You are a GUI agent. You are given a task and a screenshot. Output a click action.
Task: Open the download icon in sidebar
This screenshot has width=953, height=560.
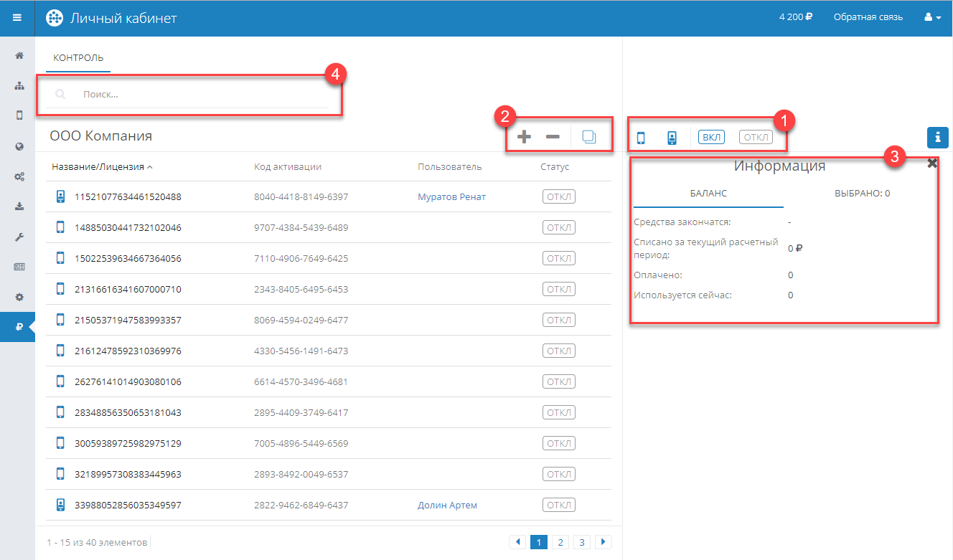(19, 207)
